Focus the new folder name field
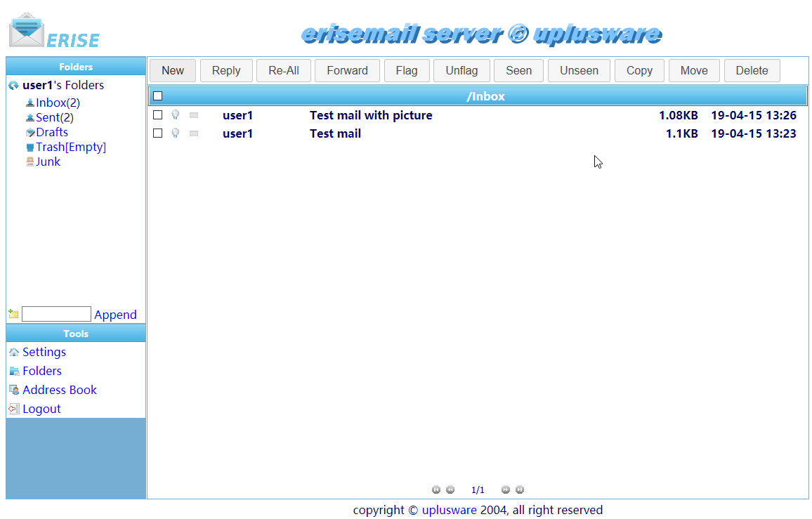The image size is (812, 519). [x=56, y=314]
